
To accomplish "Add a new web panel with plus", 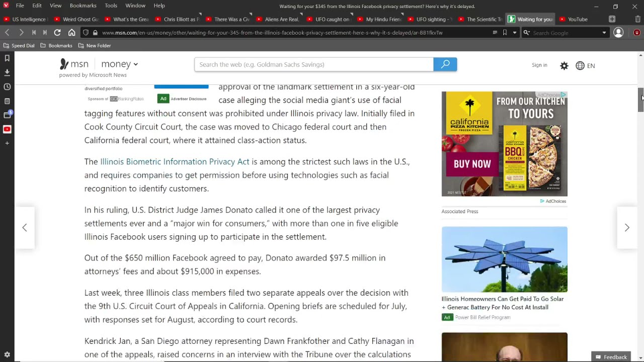I will (x=7, y=143).
